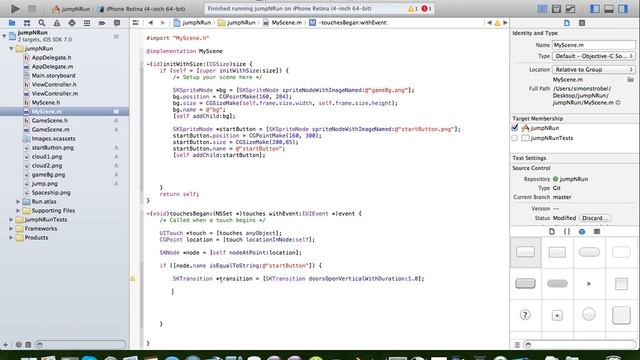Show the warning count in activity bar
The height and width of the screenshot is (360, 640).
(x=413, y=9)
